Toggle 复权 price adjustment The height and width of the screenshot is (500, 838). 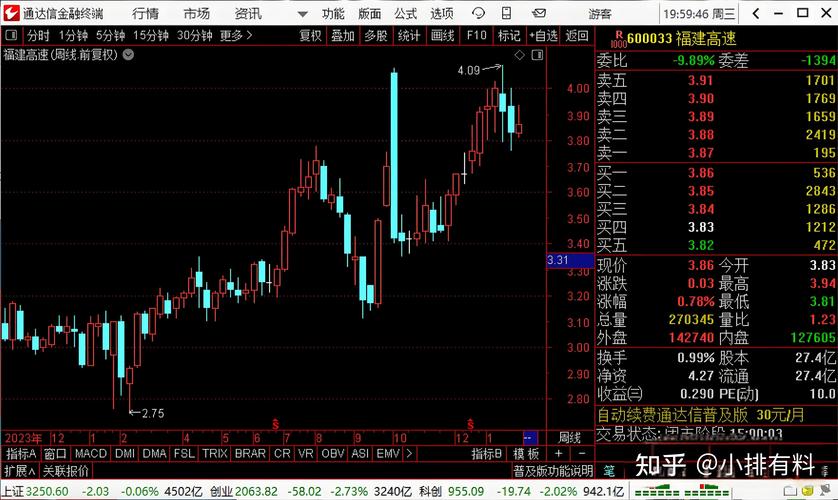coord(311,35)
